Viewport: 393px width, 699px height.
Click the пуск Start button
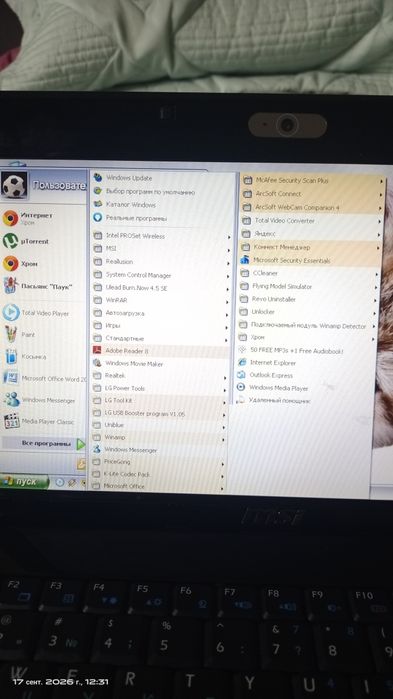(24, 482)
